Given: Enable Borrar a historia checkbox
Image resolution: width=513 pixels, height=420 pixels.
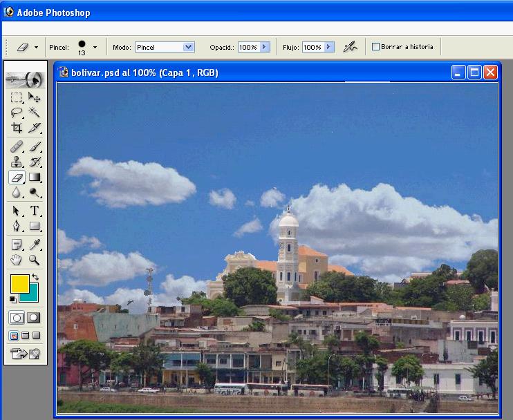Looking at the screenshot, I should coord(375,47).
